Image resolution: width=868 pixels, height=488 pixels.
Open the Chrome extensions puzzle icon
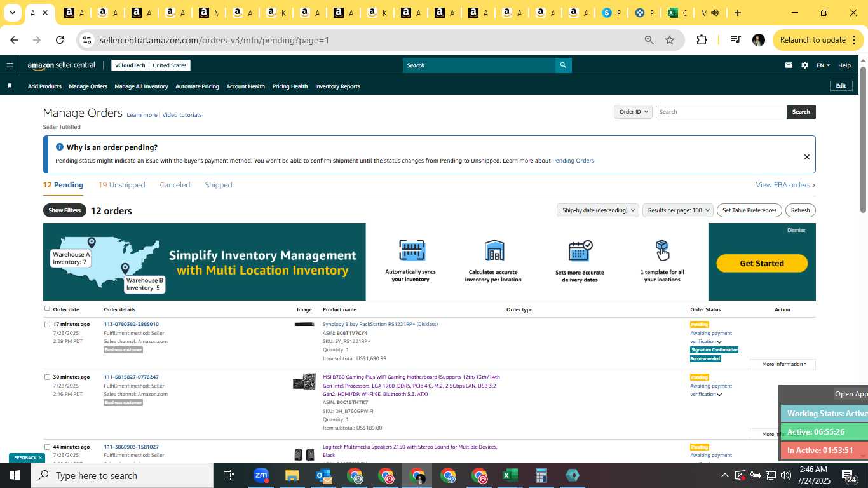point(702,40)
